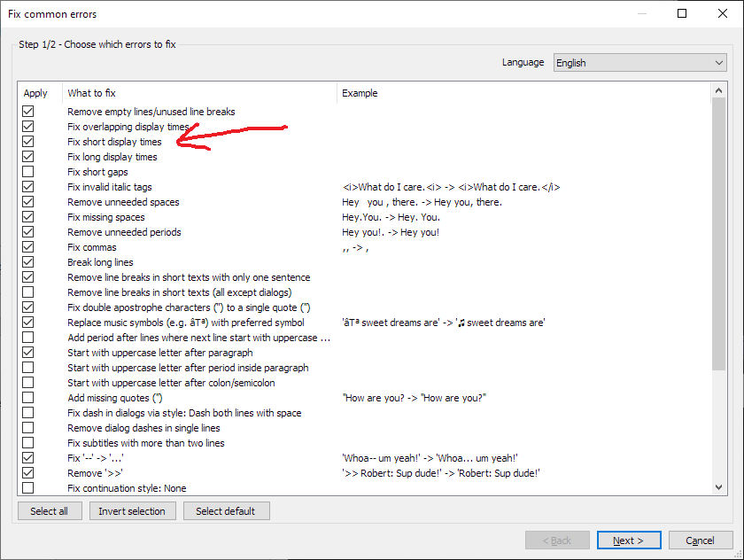The width and height of the screenshot is (744, 560).
Task: Enable the "Fix short gaps" checkbox
Action: 27,172
